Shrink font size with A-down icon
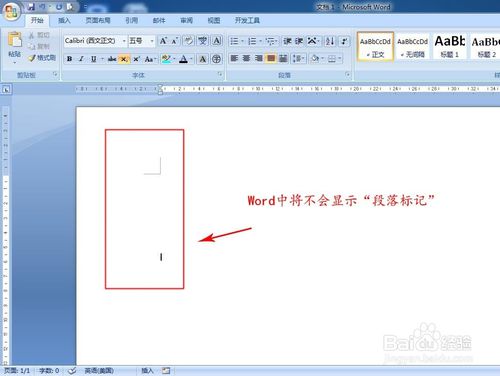This screenshot has width=500, height=376. (174, 41)
